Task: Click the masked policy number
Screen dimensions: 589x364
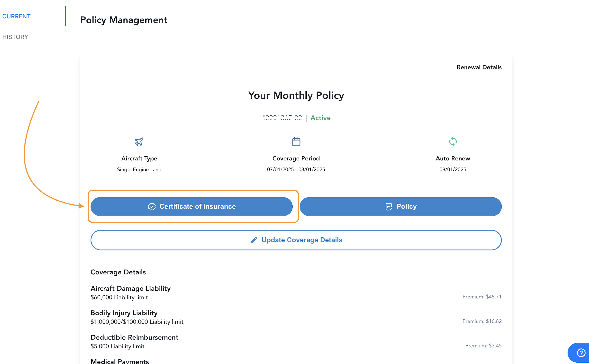Action: 281,118
